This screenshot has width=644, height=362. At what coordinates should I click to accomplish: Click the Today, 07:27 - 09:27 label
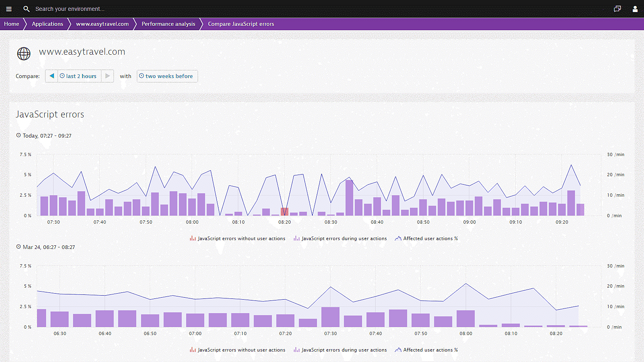pos(47,136)
